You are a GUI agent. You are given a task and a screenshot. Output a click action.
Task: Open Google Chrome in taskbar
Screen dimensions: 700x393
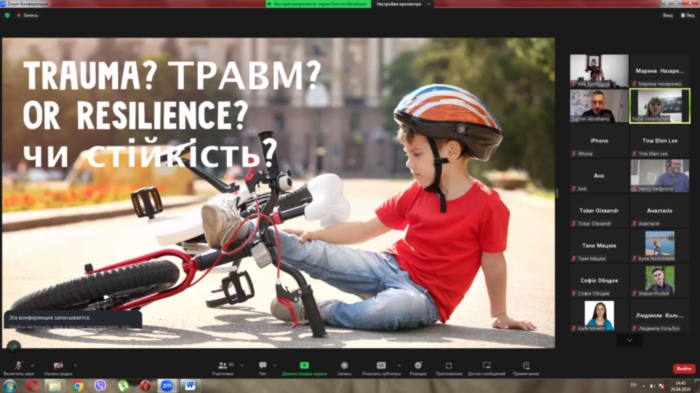[x=78, y=385]
